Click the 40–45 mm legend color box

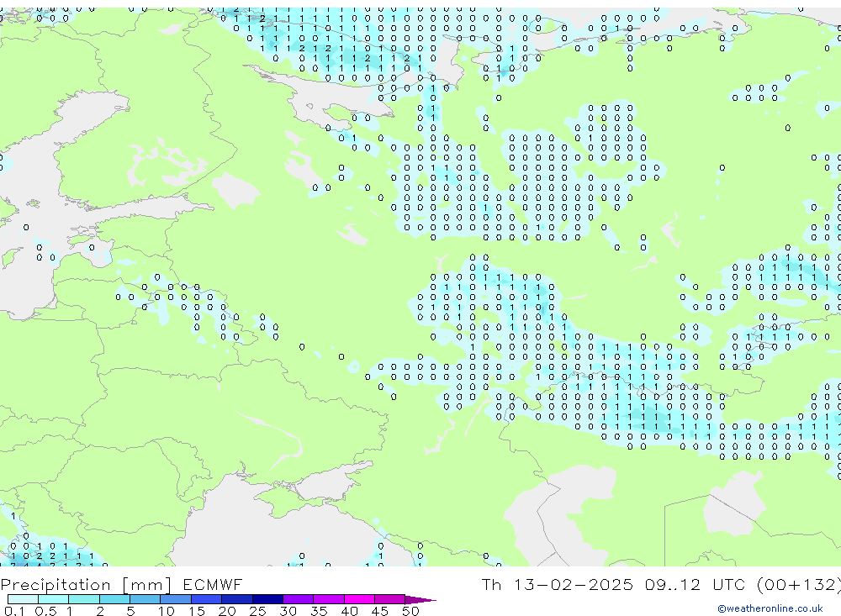click(x=359, y=599)
